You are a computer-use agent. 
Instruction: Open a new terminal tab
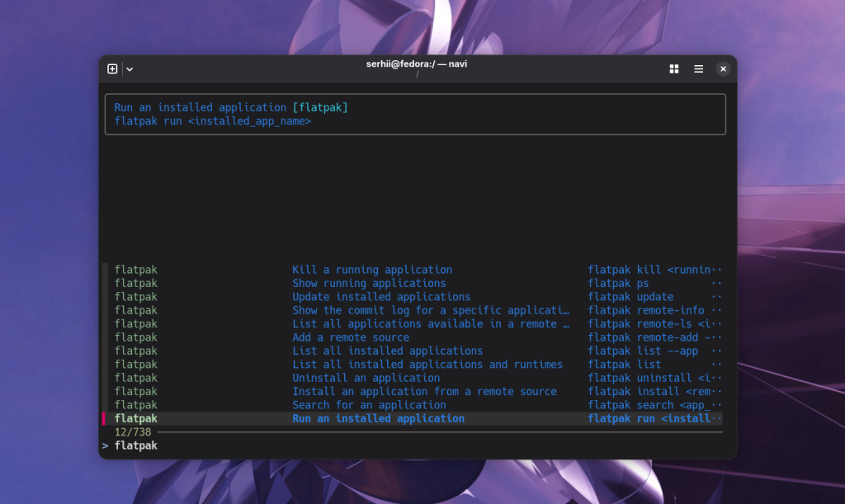tap(112, 69)
